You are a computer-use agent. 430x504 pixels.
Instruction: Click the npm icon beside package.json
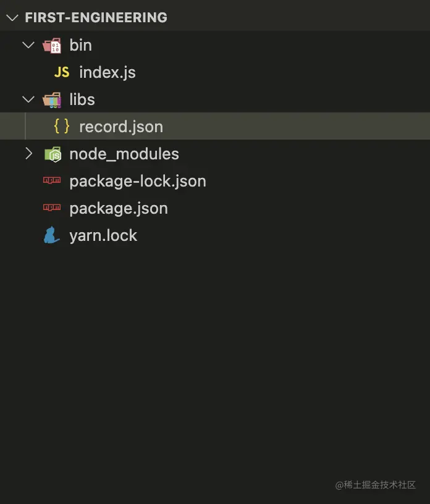tap(52, 208)
